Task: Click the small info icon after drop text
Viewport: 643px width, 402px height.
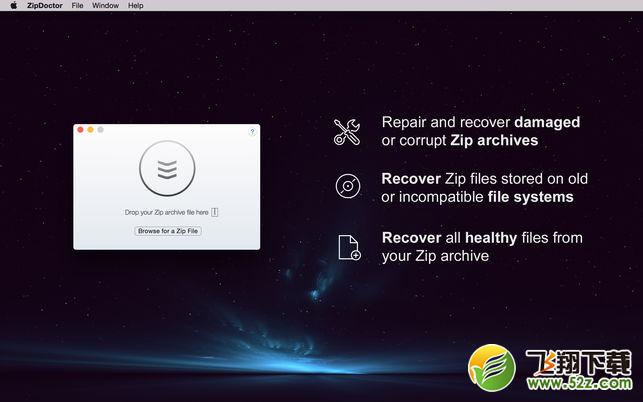Action: pyautogui.click(x=214, y=212)
